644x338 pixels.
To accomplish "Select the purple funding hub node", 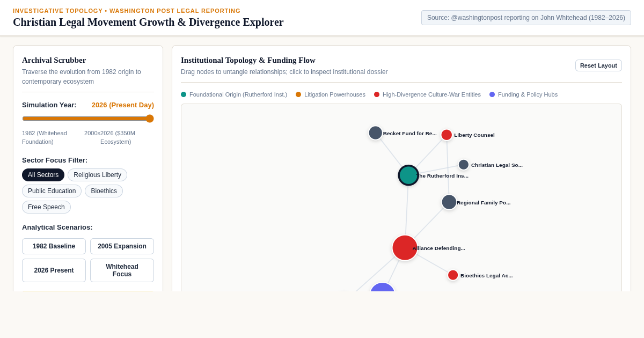I will pyautogui.click(x=383, y=288).
